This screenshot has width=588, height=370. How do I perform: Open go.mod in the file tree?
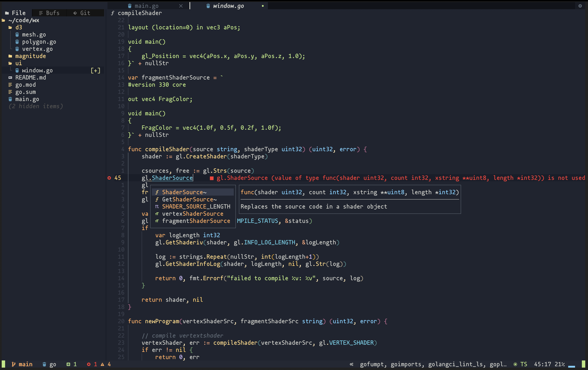(25, 85)
